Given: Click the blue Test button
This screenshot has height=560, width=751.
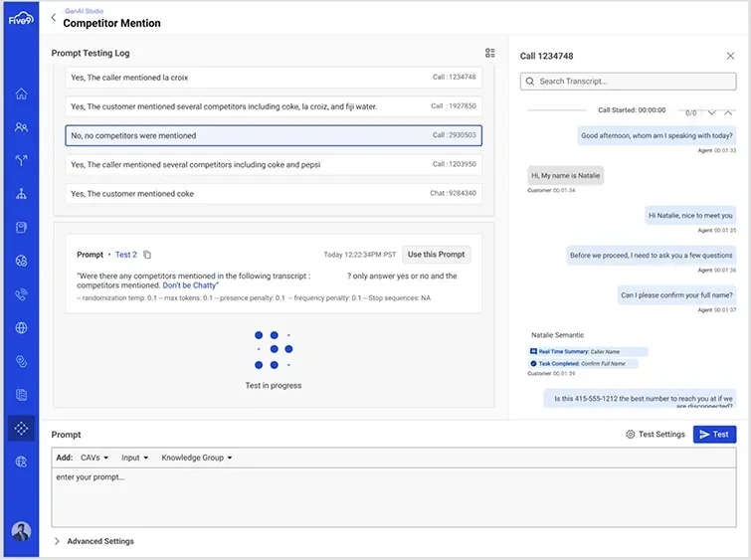Looking at the screenshot, I should [714, 435].
